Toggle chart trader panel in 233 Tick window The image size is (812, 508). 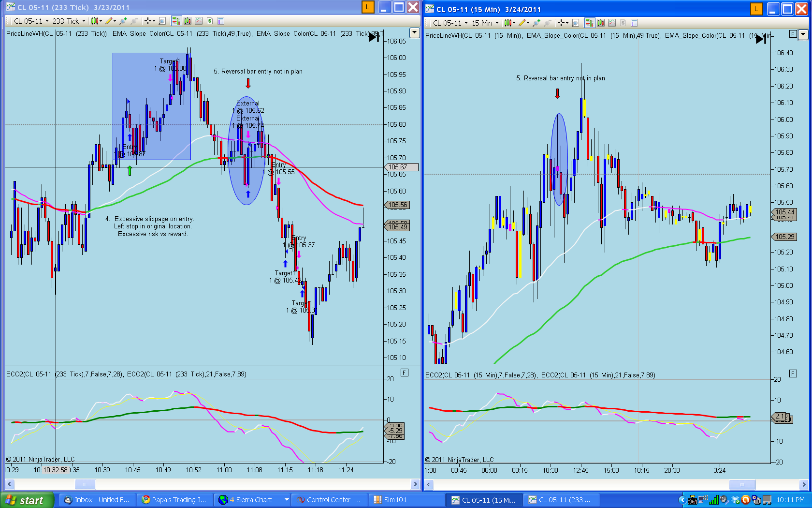click(x=176, y=21)
